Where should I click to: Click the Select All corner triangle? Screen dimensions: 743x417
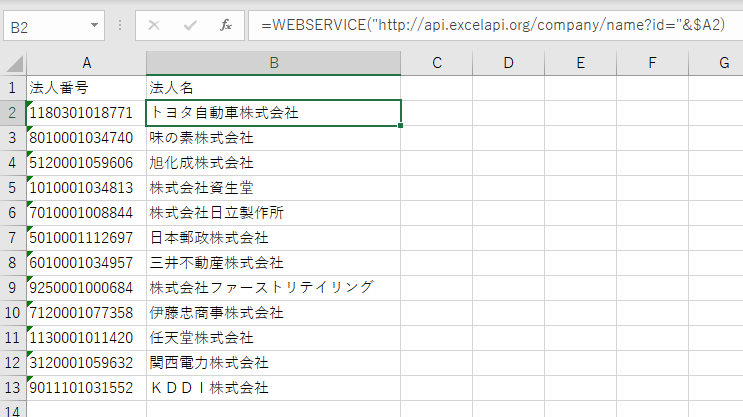pos(12,63)
